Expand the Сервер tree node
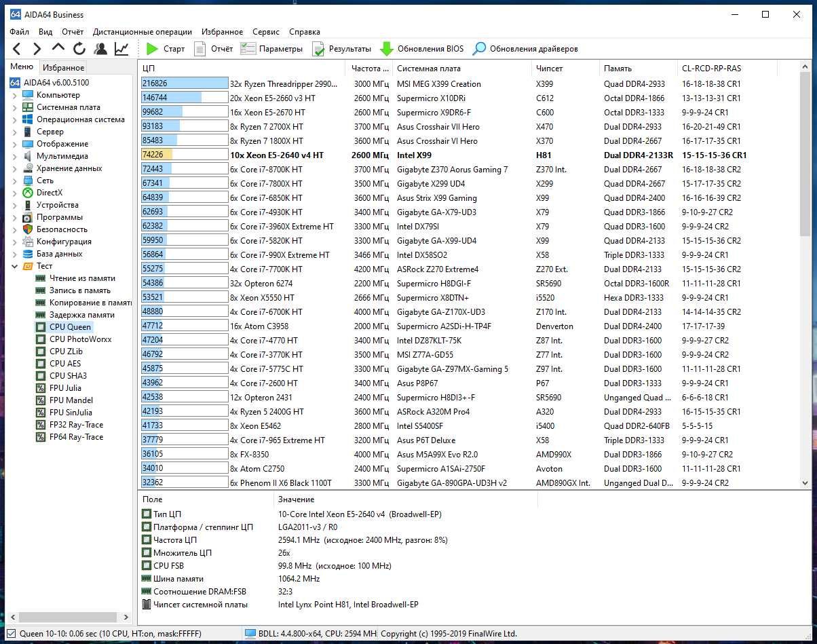 tap(15, 132)
